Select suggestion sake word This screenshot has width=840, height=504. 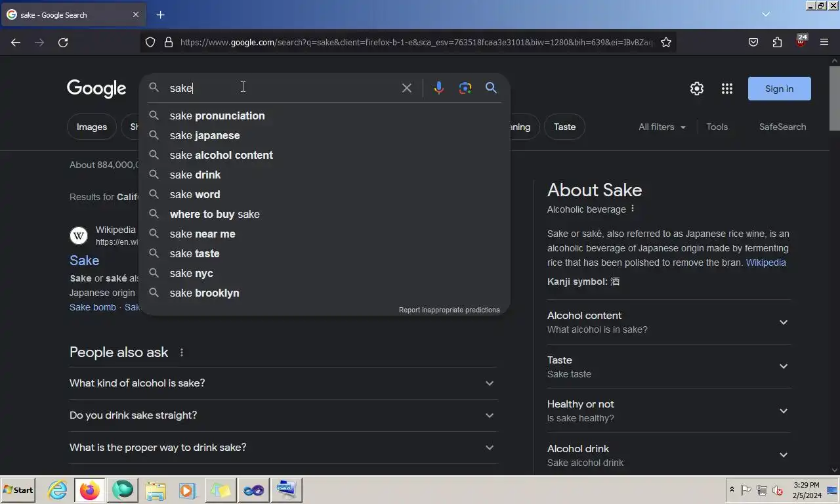(324, 194)
